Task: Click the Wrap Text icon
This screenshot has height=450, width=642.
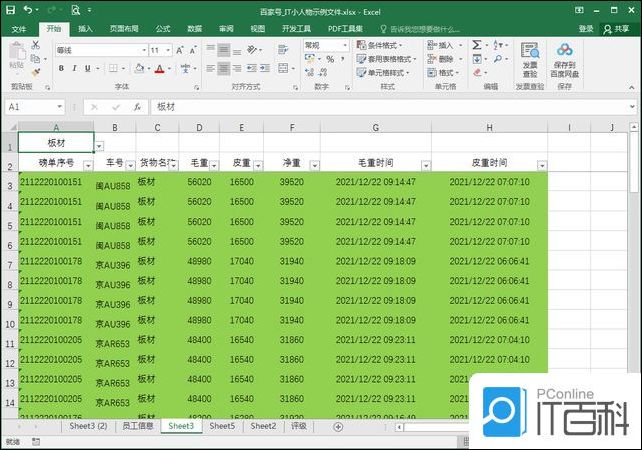Action: coord(283,50)
